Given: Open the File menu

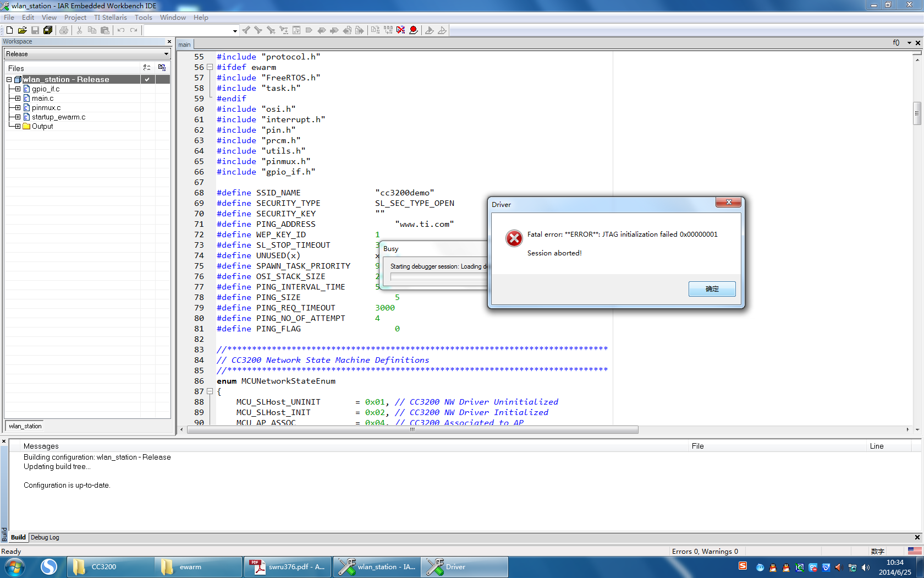Looking at the screenshot, I should coord(9,18).
